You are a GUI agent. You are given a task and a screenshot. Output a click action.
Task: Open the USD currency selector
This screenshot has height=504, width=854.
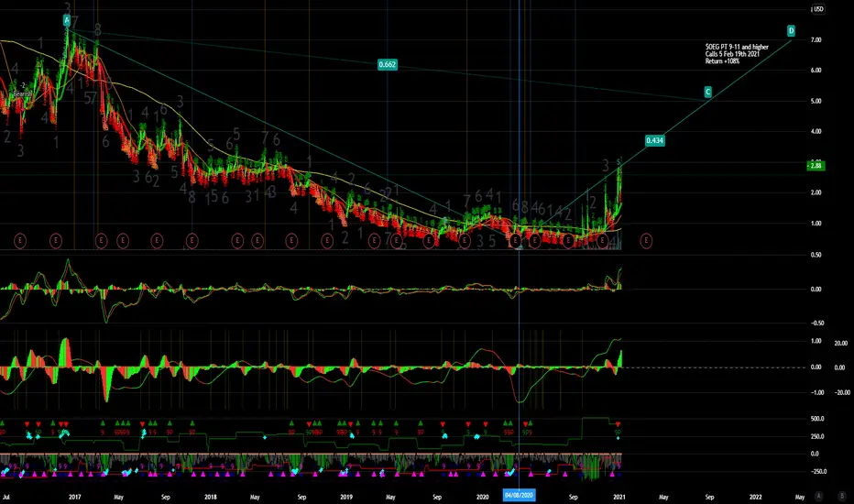click(x=817, y=9)
